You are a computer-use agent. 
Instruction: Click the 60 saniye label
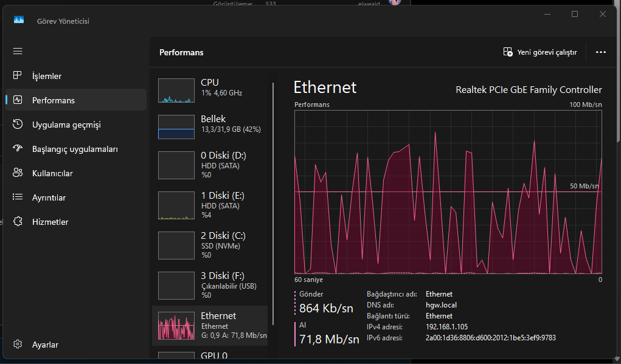[308, 280]
